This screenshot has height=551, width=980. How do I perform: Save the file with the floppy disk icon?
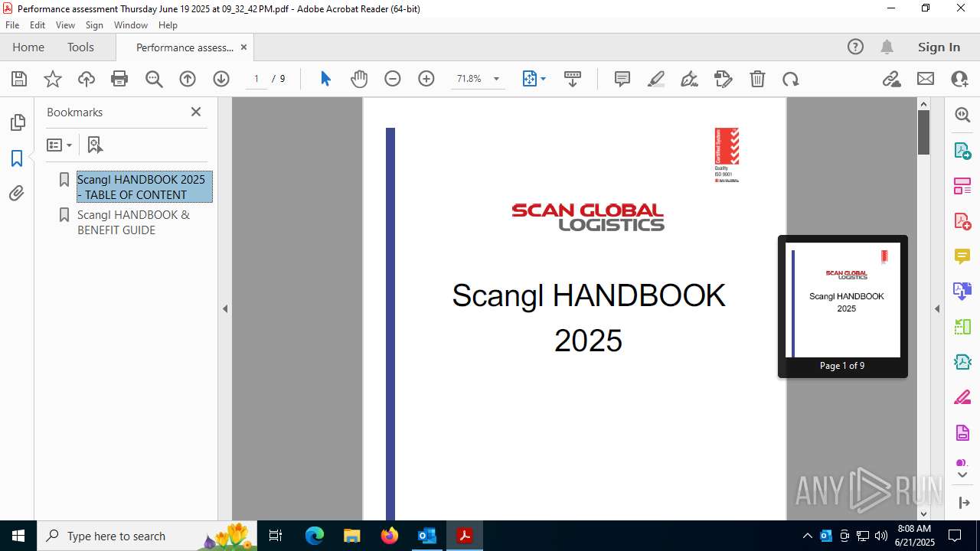point(19,79)
